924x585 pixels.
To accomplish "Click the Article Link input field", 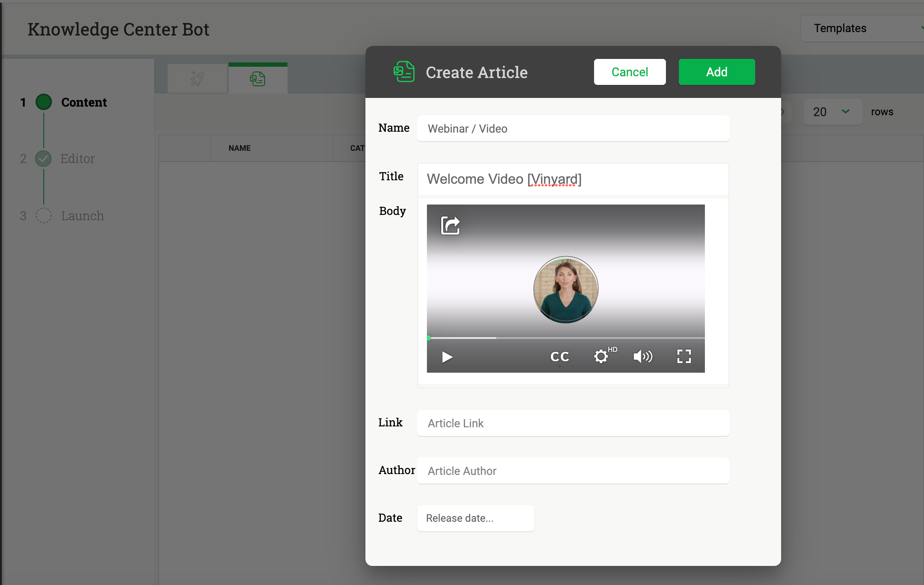I will pos(573,423).
